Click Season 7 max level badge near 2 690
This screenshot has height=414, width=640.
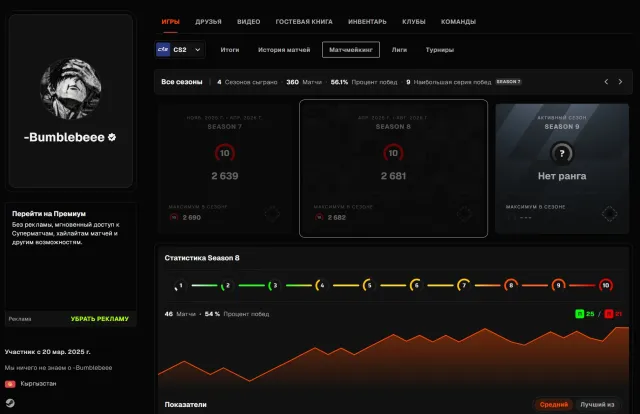174,218
